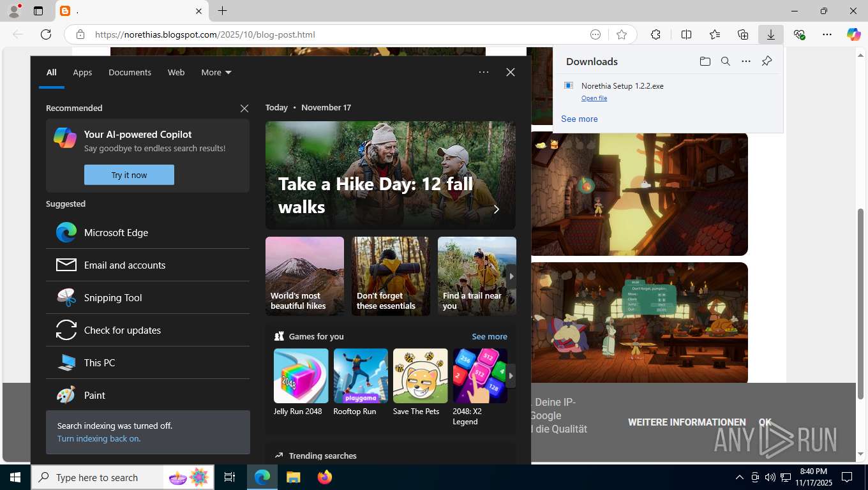The image size is (868, 490).
Task: Switch to the Documents search tab
Action: point(130,72)
